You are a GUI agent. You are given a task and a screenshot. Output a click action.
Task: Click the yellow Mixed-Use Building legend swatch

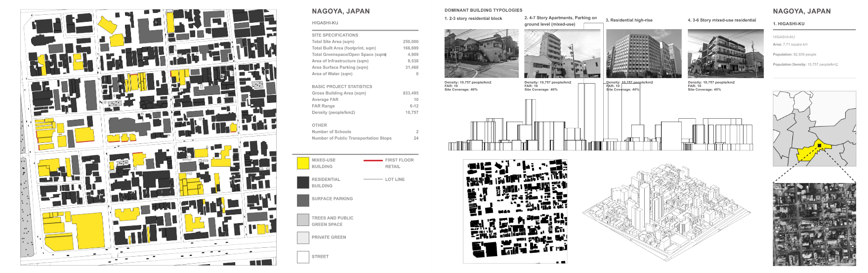(303, 163)
